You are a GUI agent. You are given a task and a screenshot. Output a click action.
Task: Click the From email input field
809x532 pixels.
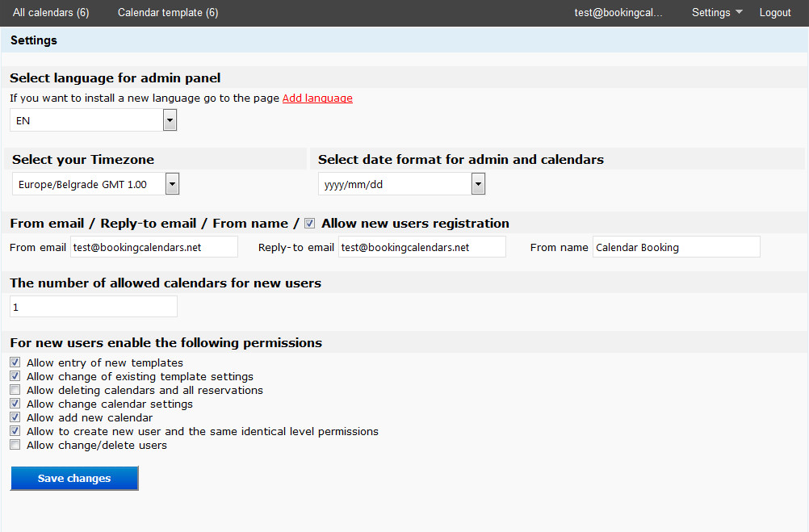[154, 247]
